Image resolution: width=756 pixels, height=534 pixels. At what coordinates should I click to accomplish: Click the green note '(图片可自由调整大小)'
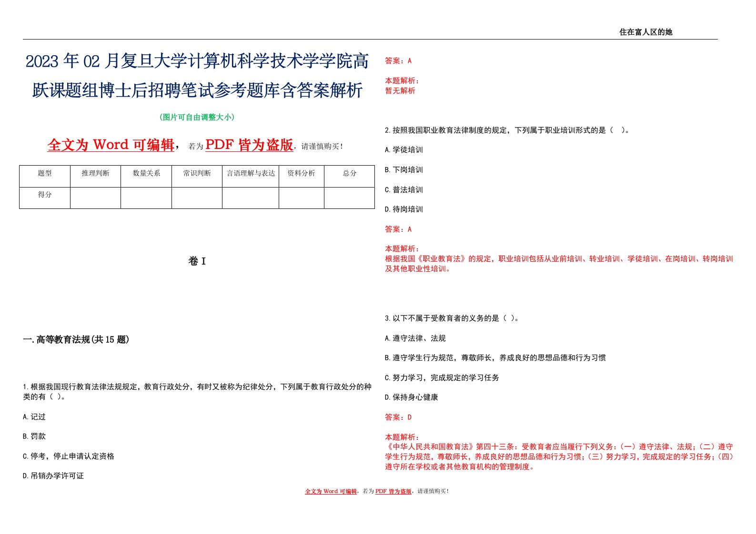(197, 117)
